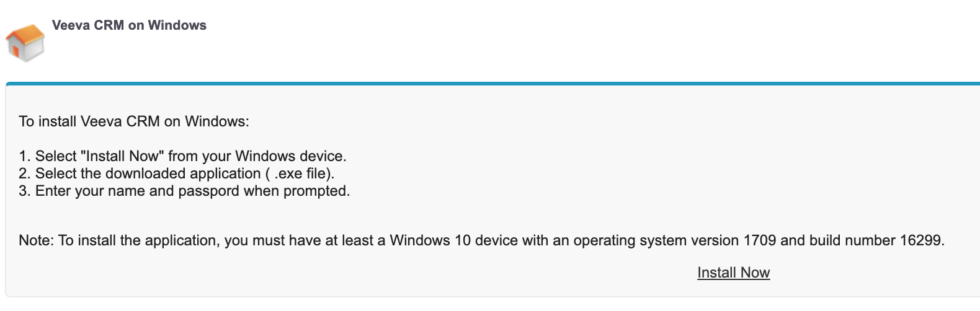Click the Note about Windows 10 requirements
The width and height of the screenshot is (980, 311).
[481, 240]
